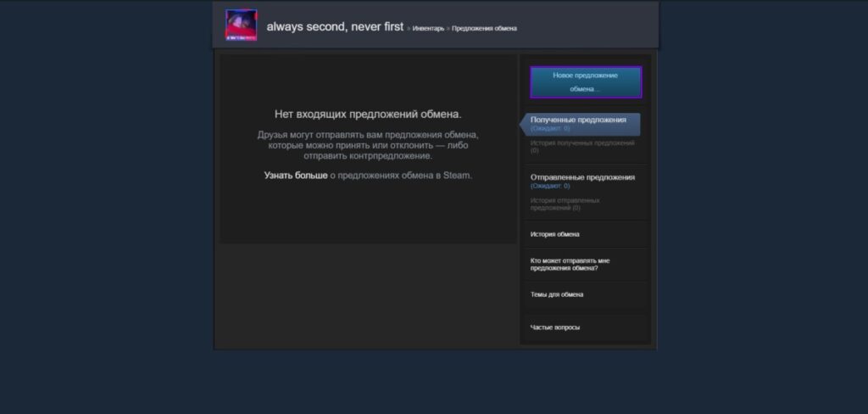Open История отправленных предложений
Screen dimensions: 868x414
[565, 204]
